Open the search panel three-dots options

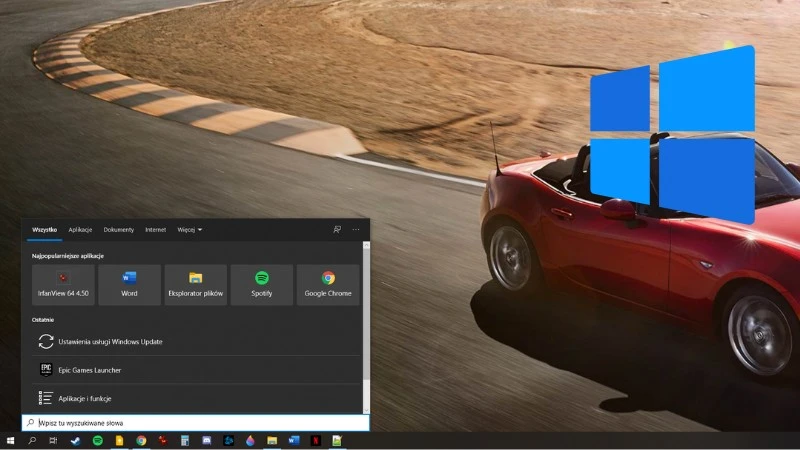tap(356, 230)
